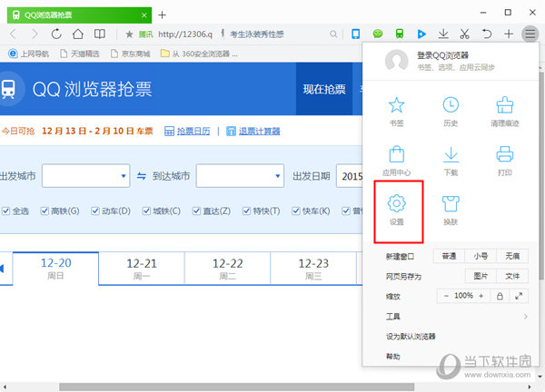The height and width of the screenshot is (392, 545).
Task: Click the address bar search magnifier
Action: pyautogui.click(x=333, y=34)
